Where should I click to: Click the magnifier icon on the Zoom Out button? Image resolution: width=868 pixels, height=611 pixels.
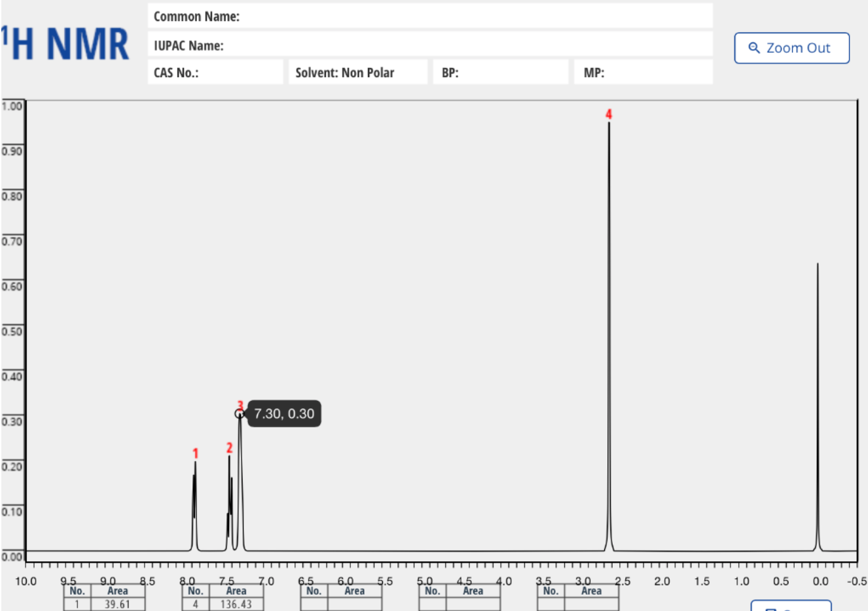(x=754, y=48)
